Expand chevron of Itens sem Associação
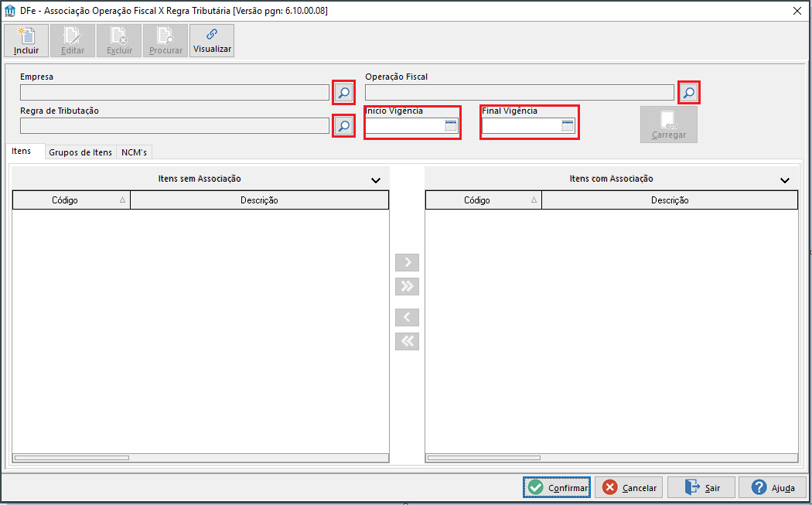 (x=376, y=180)
